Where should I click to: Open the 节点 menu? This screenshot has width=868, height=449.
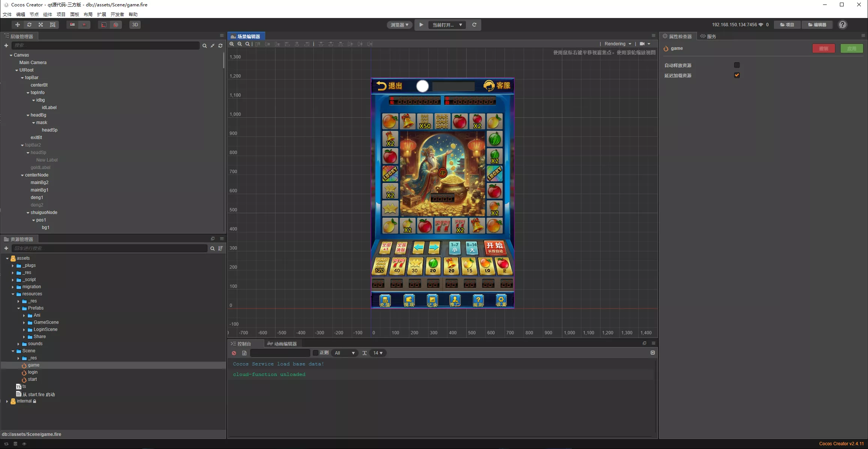(x=34, y=14)
